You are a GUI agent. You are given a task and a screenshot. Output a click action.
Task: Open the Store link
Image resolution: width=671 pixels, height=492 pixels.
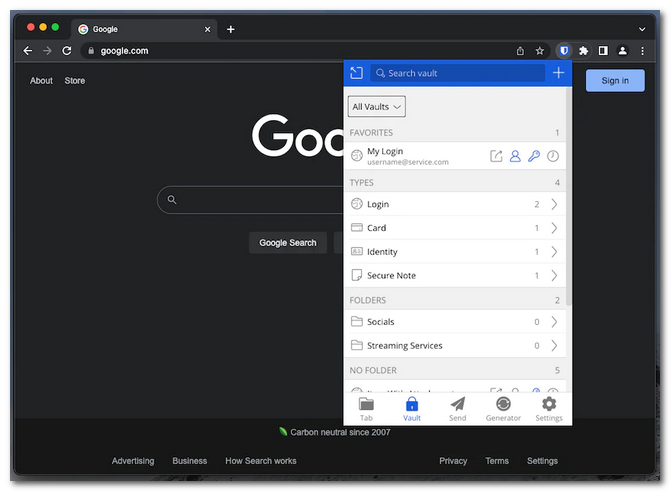point(74,80)
